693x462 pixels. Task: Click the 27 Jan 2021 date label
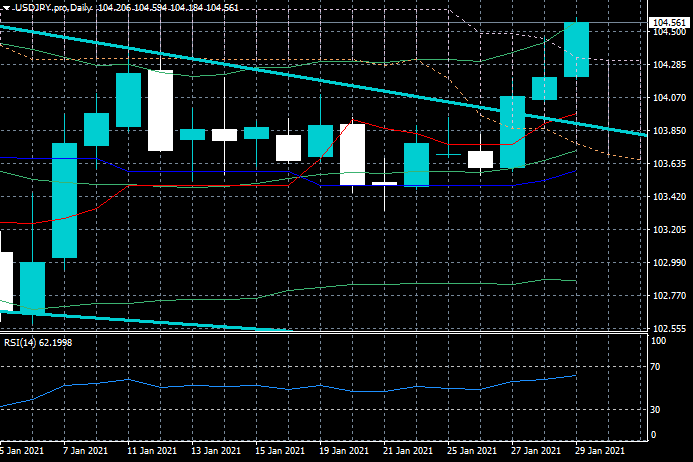pos(536,451)
